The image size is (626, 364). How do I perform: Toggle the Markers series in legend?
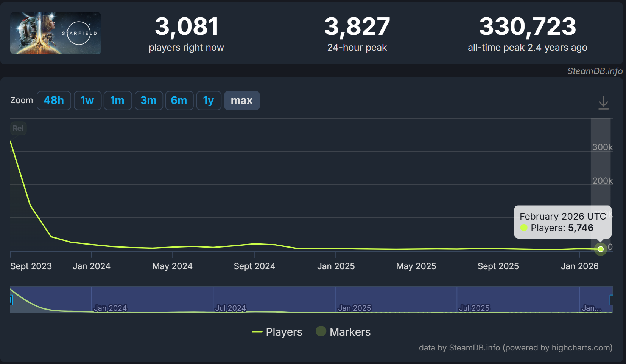tap(343, 332)
